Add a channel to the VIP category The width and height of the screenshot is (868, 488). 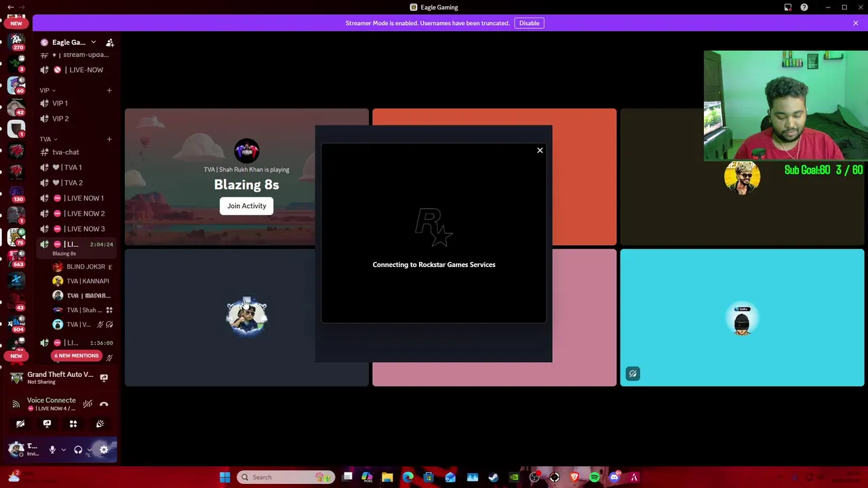[x=109, y=90]
